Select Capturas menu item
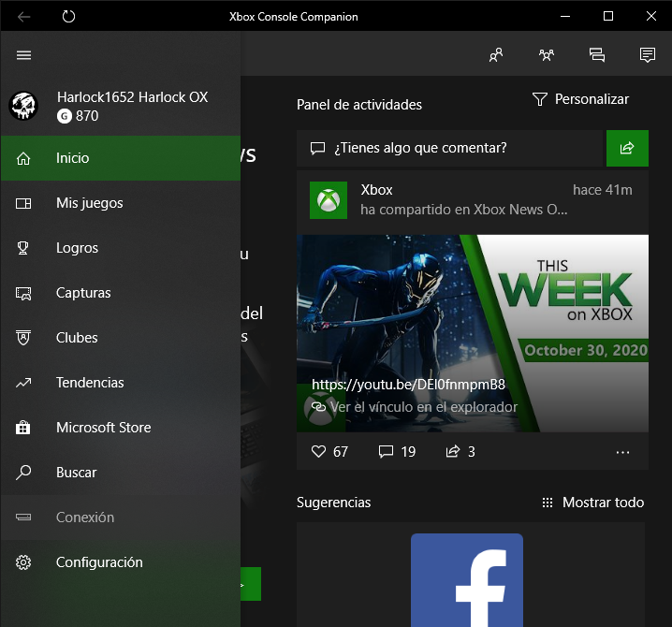Image resolution: width=672 pixels, height=627 pixels. tap(121, 293)
